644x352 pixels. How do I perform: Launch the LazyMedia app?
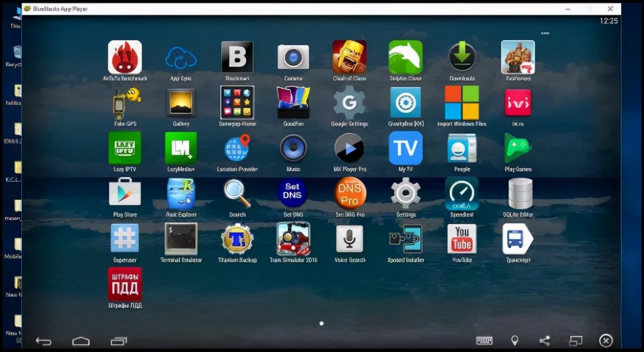(x=181, y=148)
